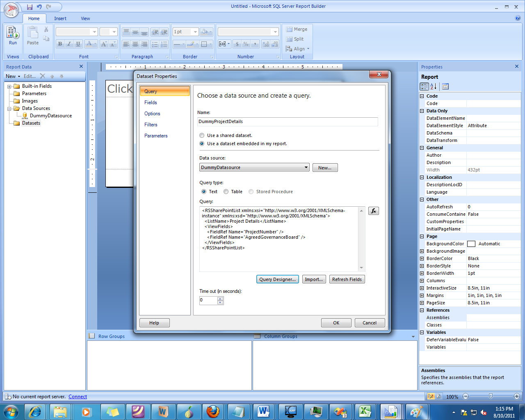Image resolution: width=525 pixels, height=420 pixels.
Task: Select Stored Procedure query type
Action: click(x=251, y=192)
